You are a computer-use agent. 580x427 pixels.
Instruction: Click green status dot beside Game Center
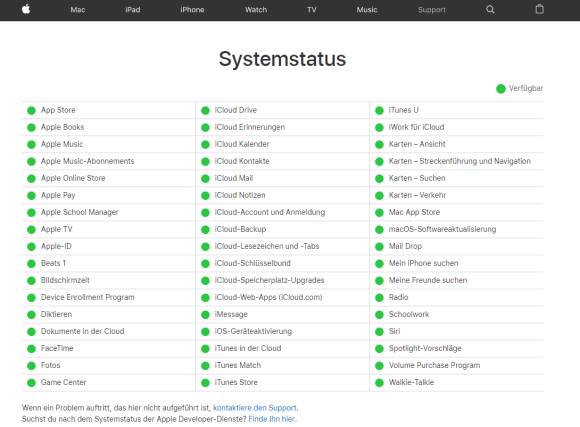31,383
